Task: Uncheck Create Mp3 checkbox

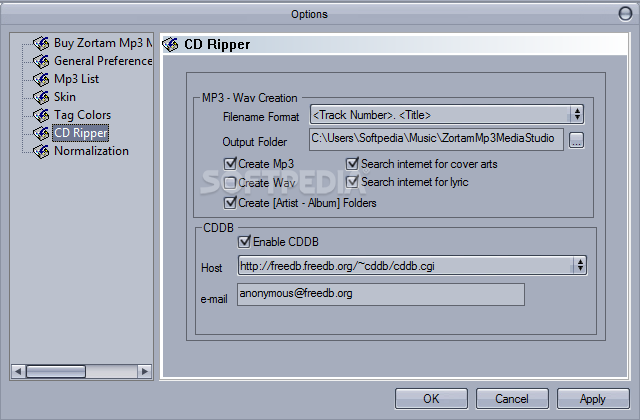Action: pyautogui.click(x=230, y=164)
